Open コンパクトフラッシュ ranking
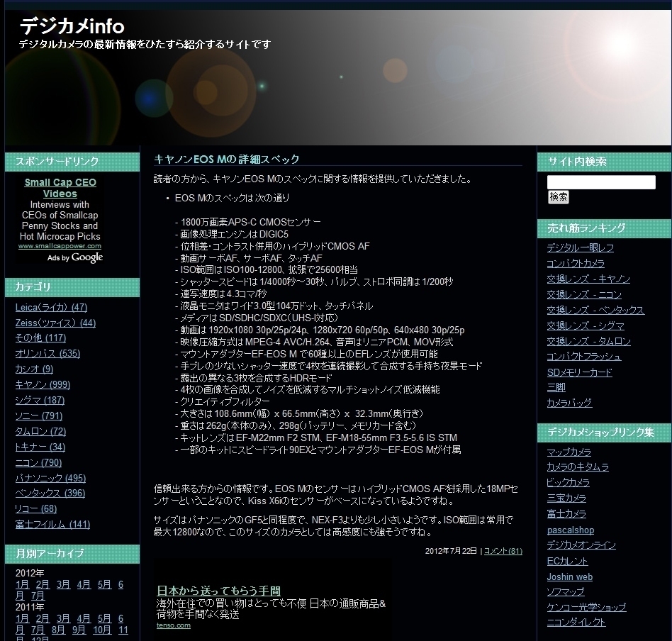Viewport: 672px width, 641px height. [584, 357]
